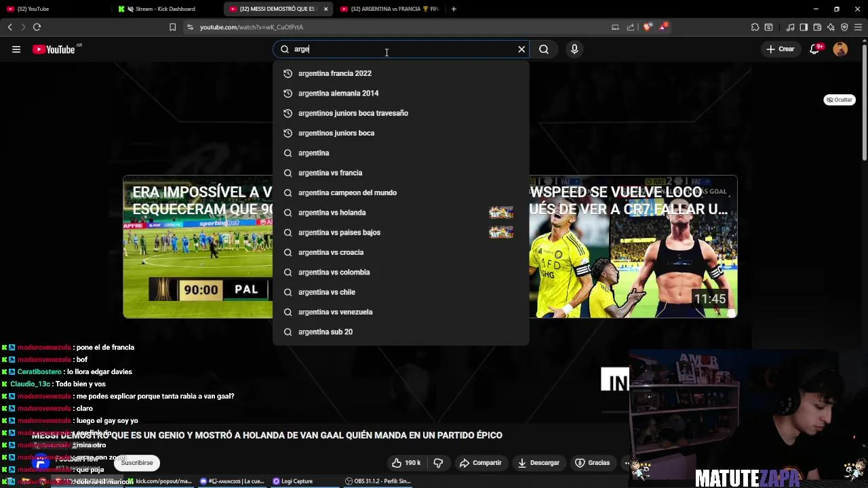This screenshot has height=488, width=868.
Task: Hide suggestions using the Ocultar button
Action: (839, 100)
